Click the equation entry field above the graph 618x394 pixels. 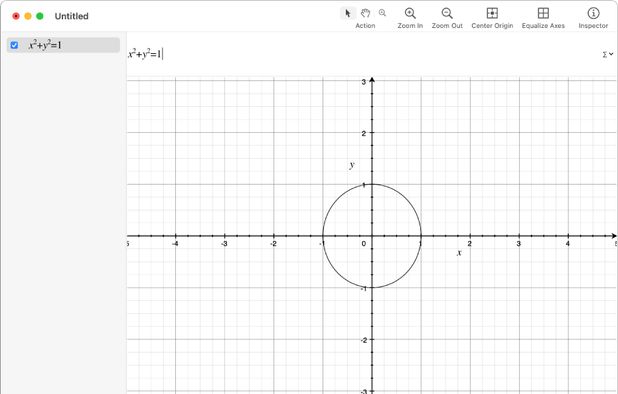[363, 54]
